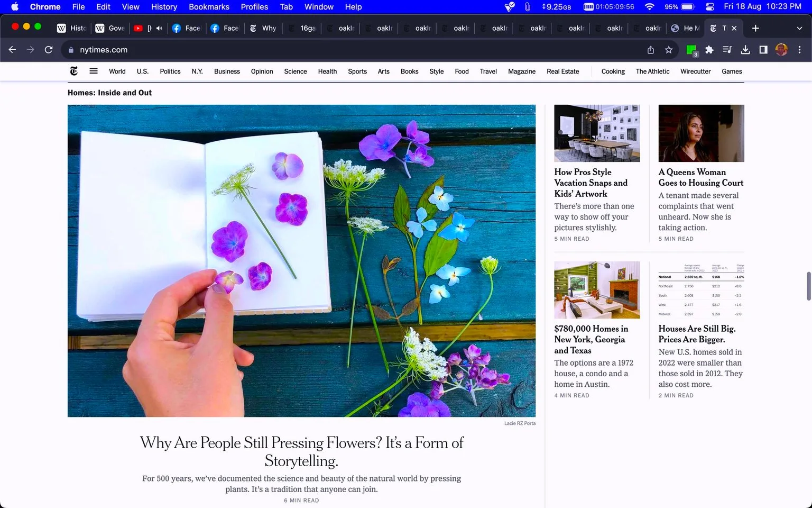Go to the Science section
The width and height of the screenshot is (812, 508).
[x=296, y=71]
